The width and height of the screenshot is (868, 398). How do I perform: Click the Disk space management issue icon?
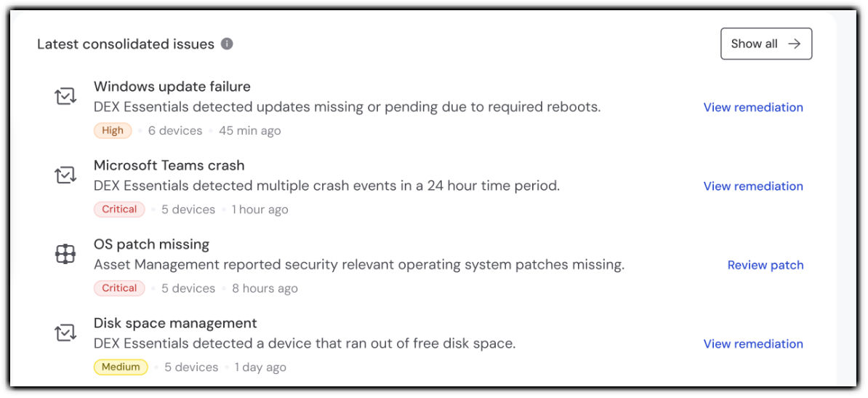pyautogui.click(x=65, y=333)
